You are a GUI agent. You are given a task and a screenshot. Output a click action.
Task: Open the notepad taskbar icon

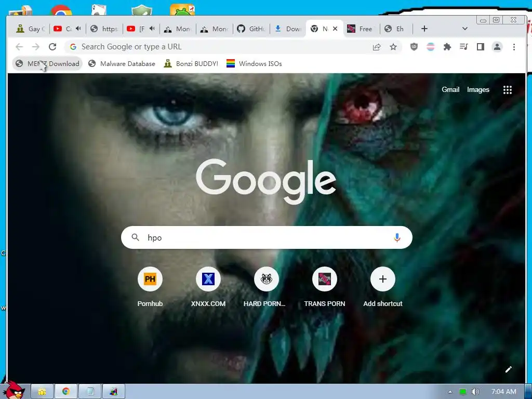tap(90, 392)
